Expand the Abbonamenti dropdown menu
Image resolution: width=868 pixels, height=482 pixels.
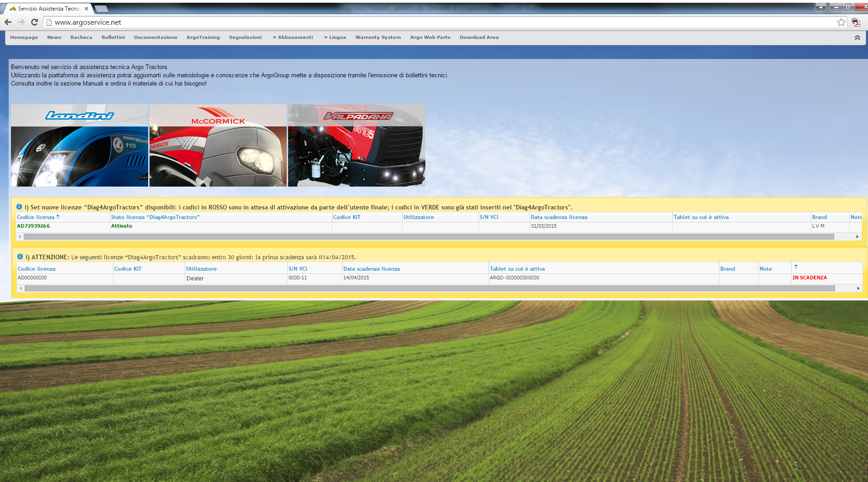click(293, 37)
